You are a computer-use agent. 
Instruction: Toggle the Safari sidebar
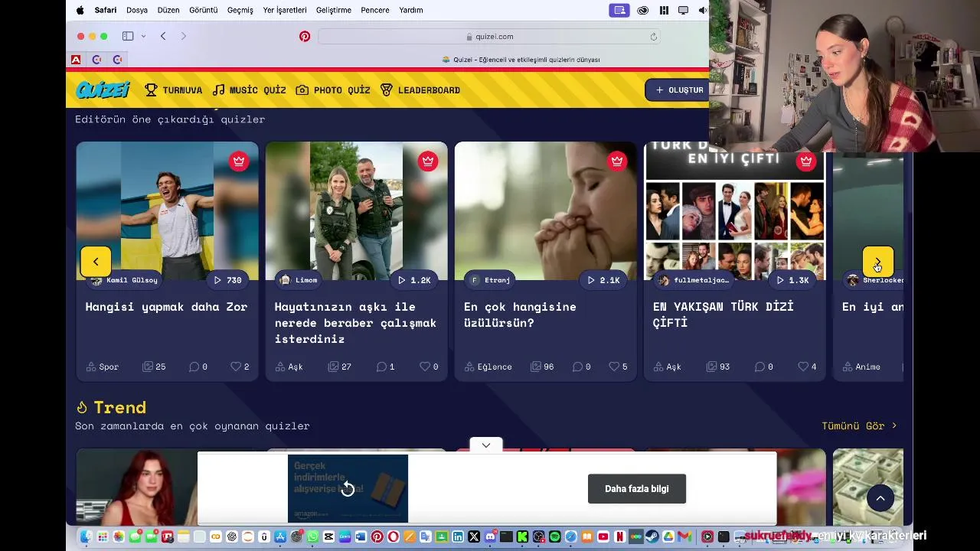tap(128, 36)
